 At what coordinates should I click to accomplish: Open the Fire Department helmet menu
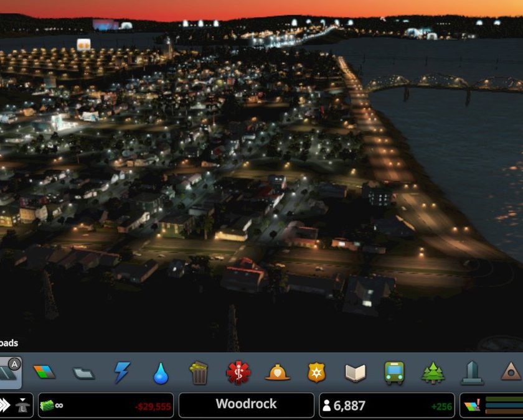coord(277,373)
